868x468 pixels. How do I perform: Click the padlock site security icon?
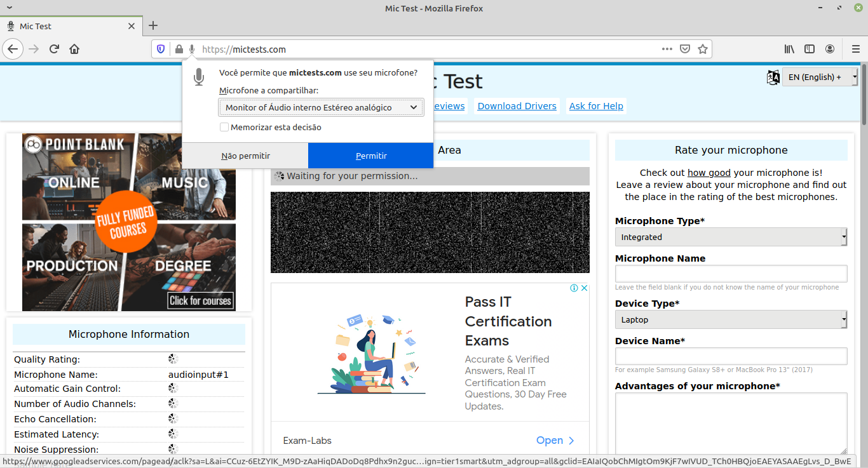179,49
